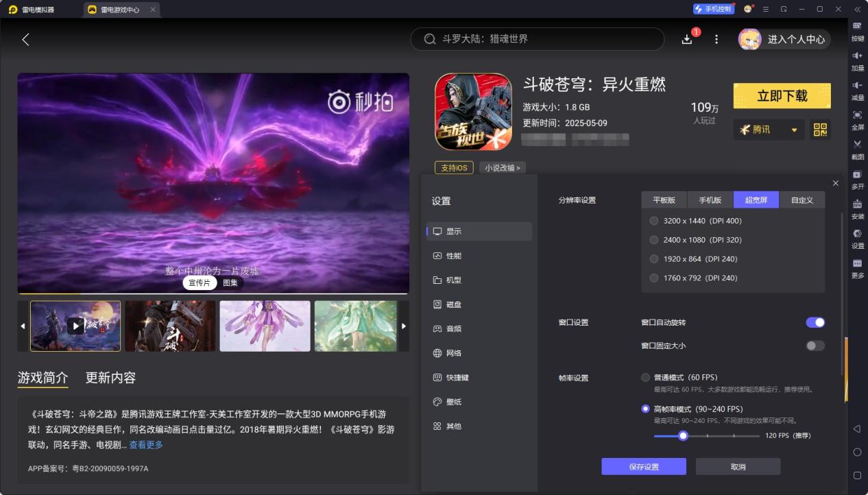
Task: Show the QR code for download
Action: click(820, 130)
